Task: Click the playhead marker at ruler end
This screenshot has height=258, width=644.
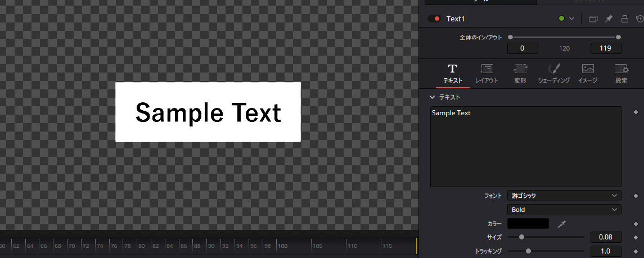Action: tap(416, 246)
